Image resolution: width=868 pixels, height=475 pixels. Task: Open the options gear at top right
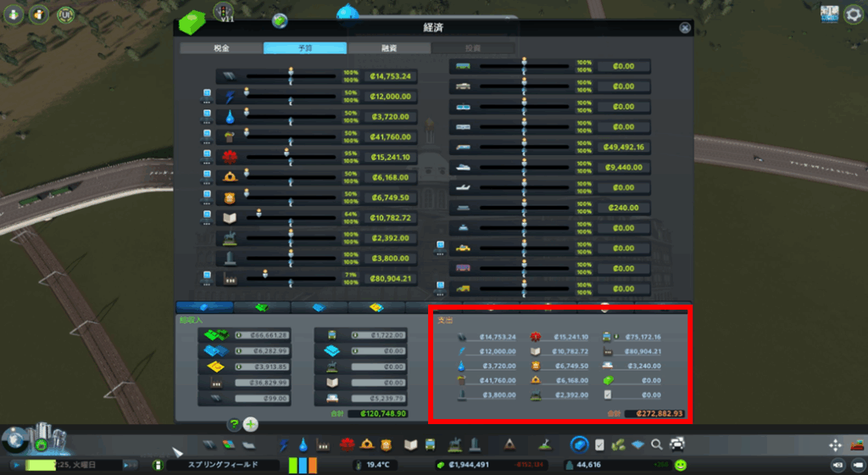[x=854, y=14]
